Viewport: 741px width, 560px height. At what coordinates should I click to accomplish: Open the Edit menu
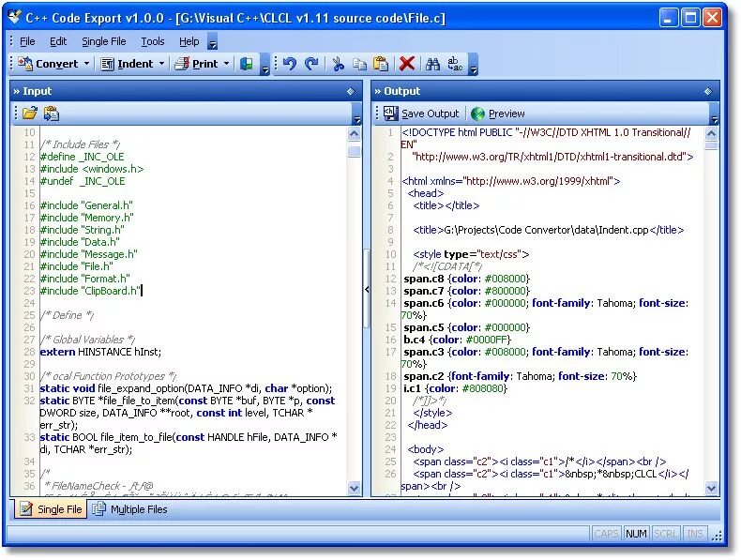pos(58,41)
